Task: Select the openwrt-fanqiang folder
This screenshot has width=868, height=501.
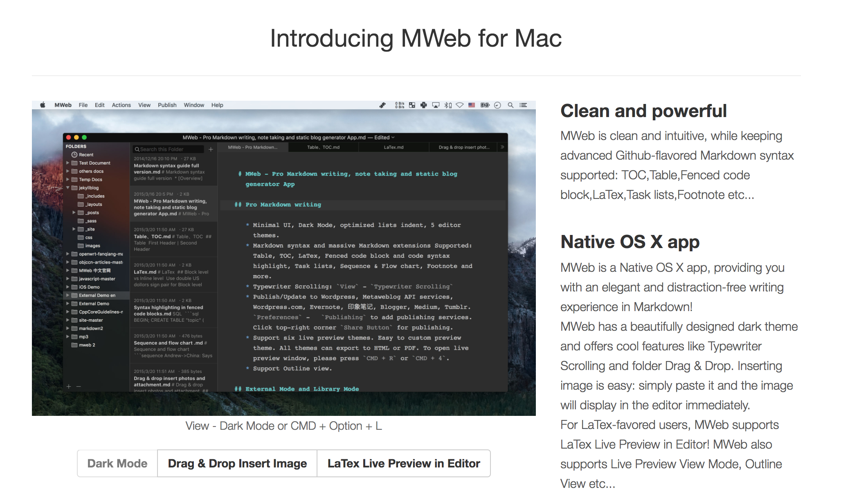Action: [97, 254]
